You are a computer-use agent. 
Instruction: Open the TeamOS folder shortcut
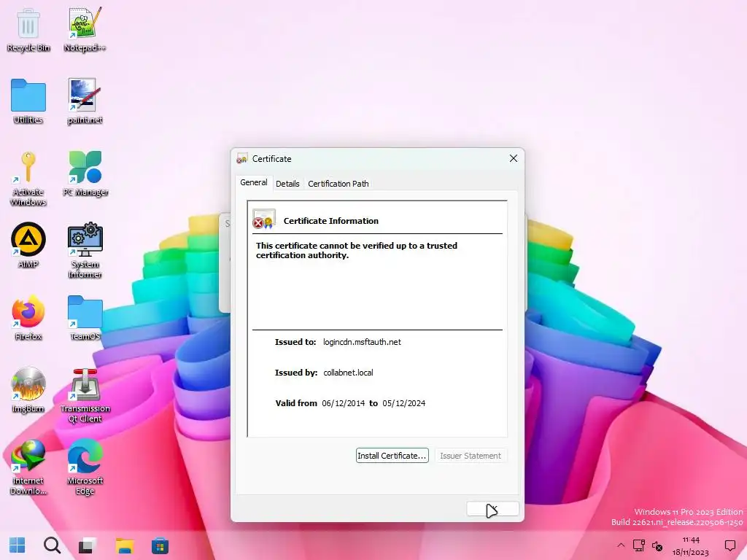point(85,318)
